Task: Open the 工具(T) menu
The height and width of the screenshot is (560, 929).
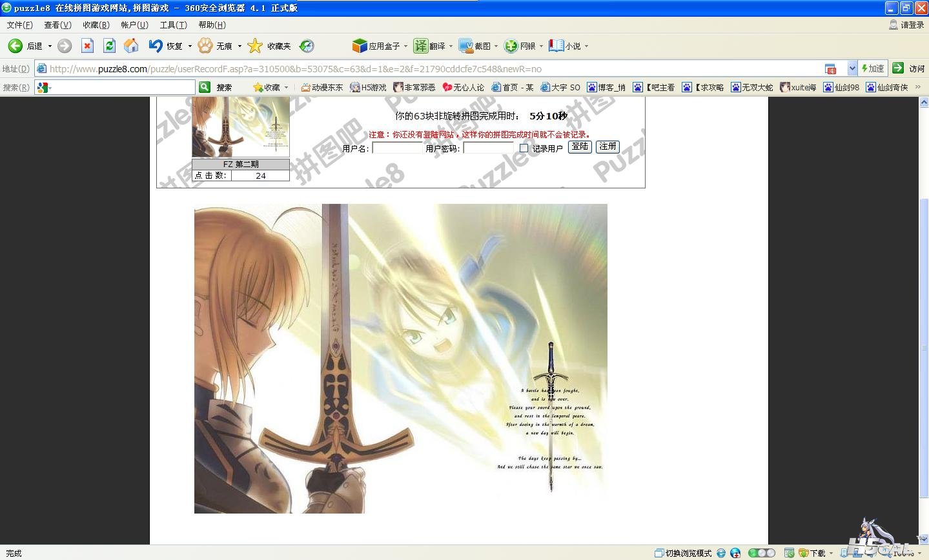Action: tap(173, 25)
